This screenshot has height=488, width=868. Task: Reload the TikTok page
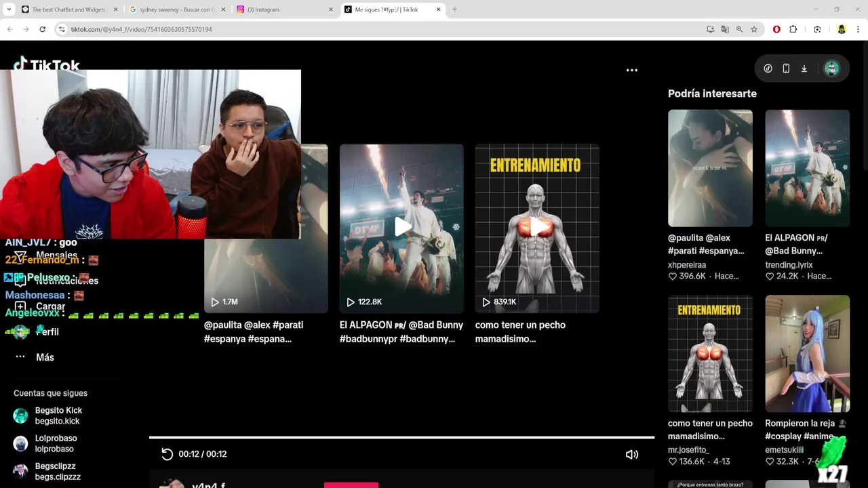click(x=42, y=29)
